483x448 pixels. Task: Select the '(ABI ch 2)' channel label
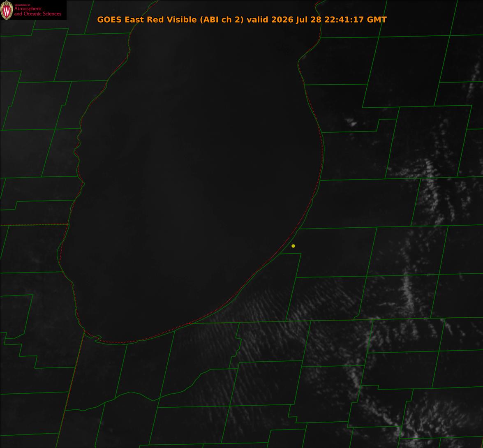pos(222,19)
